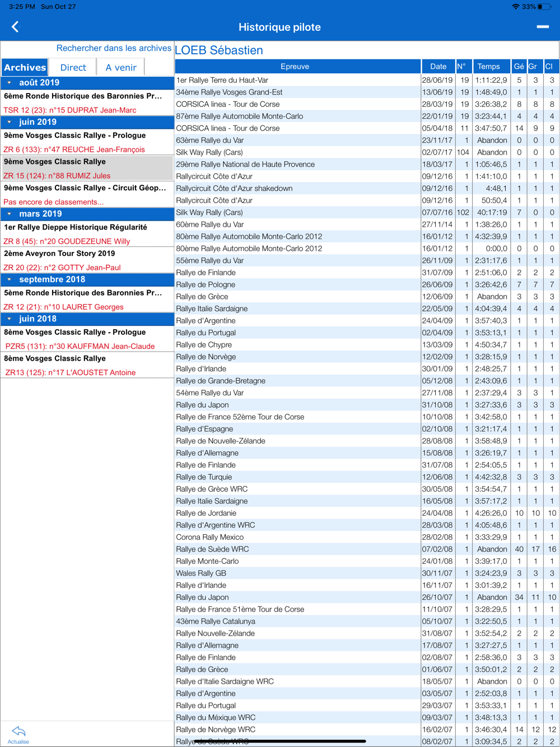Select Rallye de Jordanie row
The width and height of the screenshot is (560, 747).
[x=367, y=513]
